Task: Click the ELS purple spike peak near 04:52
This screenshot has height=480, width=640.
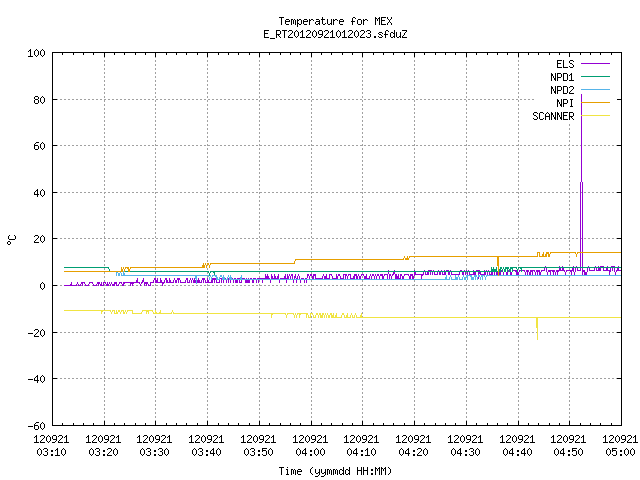Action: pyautogui.click(x=582, y=96)
